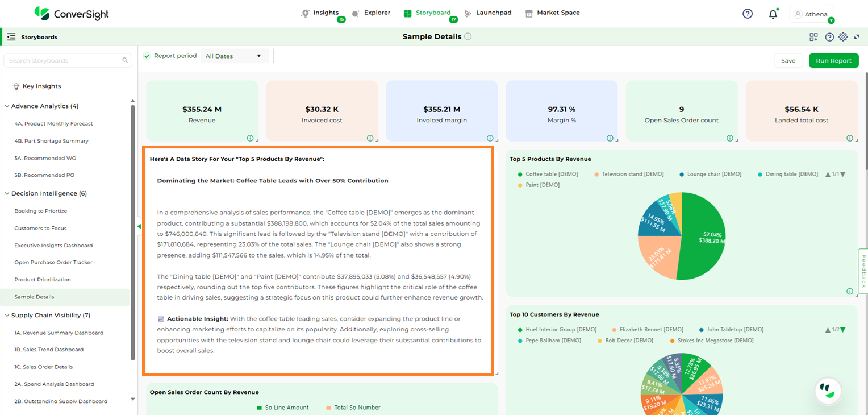Open the add widget grid icon
The height and width of the screenshot is (415, 868).
coord(813,37)
